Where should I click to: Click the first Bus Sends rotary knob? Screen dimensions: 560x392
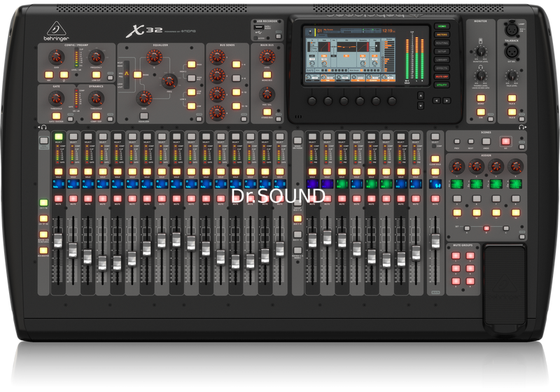tap(217, 57)
